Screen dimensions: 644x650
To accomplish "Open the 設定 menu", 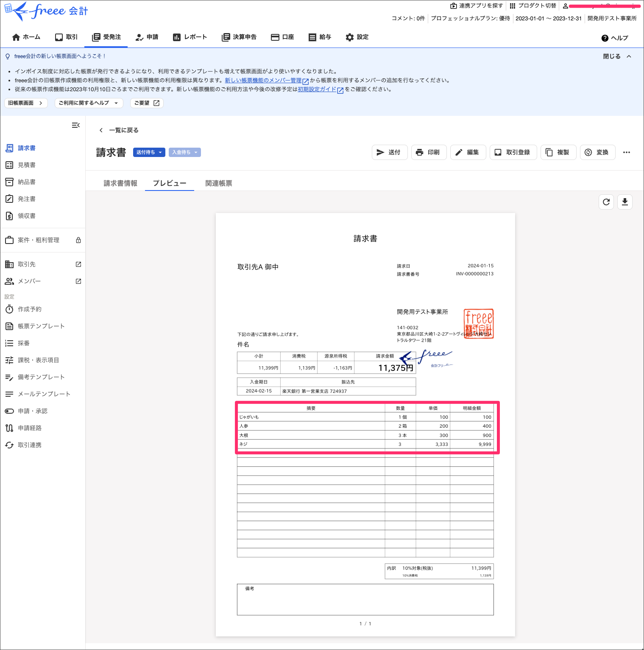I will [x=357, y=37].
